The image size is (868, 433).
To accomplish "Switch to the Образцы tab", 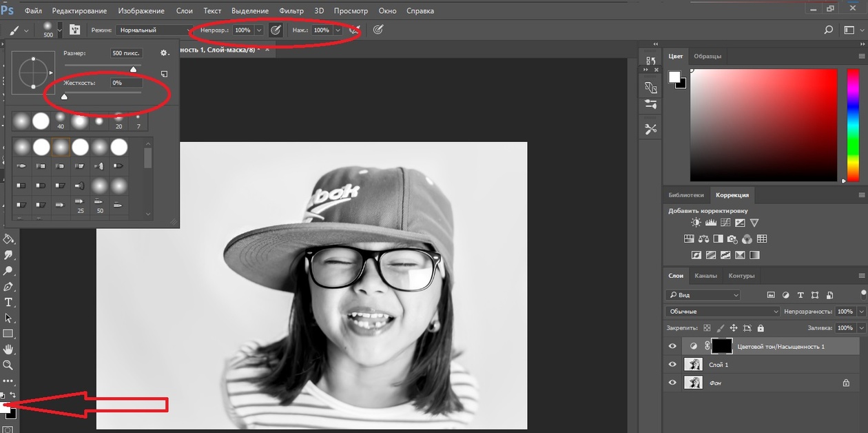I will [x=707, y=56].
